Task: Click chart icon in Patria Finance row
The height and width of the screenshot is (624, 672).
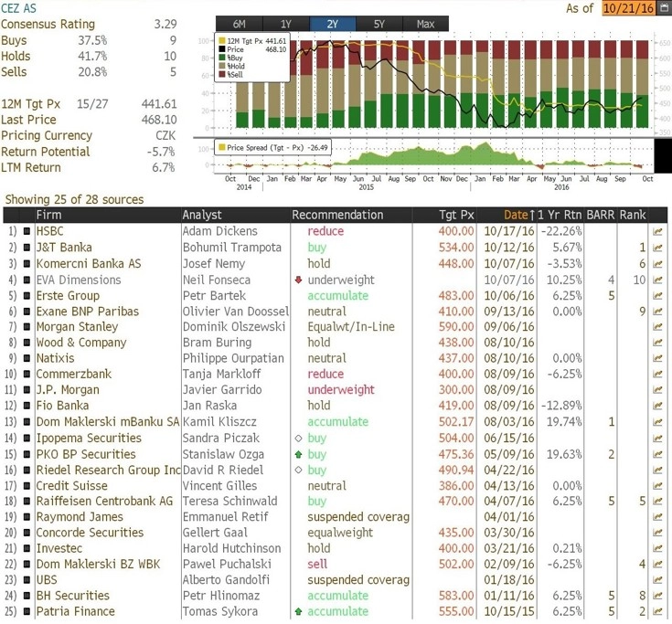Action: tap(656, 612)
